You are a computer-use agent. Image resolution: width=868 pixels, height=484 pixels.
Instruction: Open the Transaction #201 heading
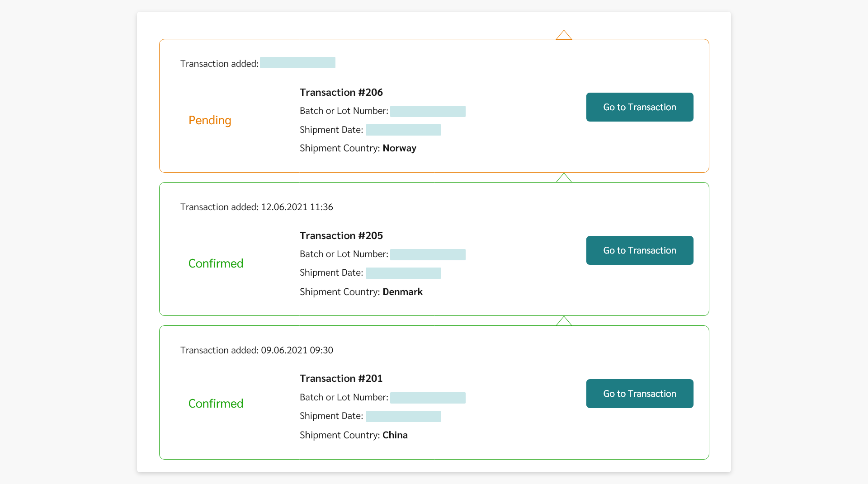click(x=341, y=378)
